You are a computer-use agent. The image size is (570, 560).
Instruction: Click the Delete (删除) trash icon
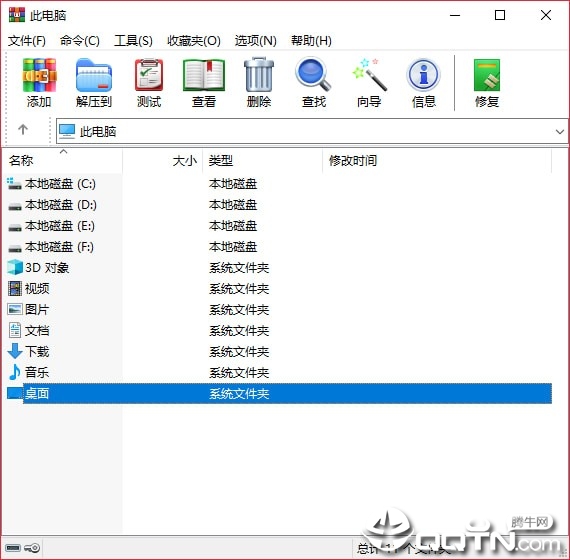pyautogui.click(x=258, y=75)
